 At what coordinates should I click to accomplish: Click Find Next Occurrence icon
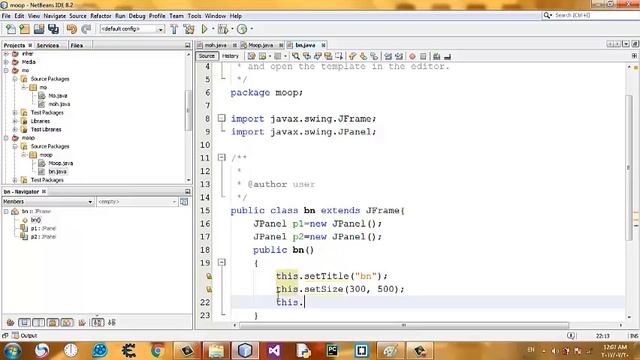click(x=317, y=56)
